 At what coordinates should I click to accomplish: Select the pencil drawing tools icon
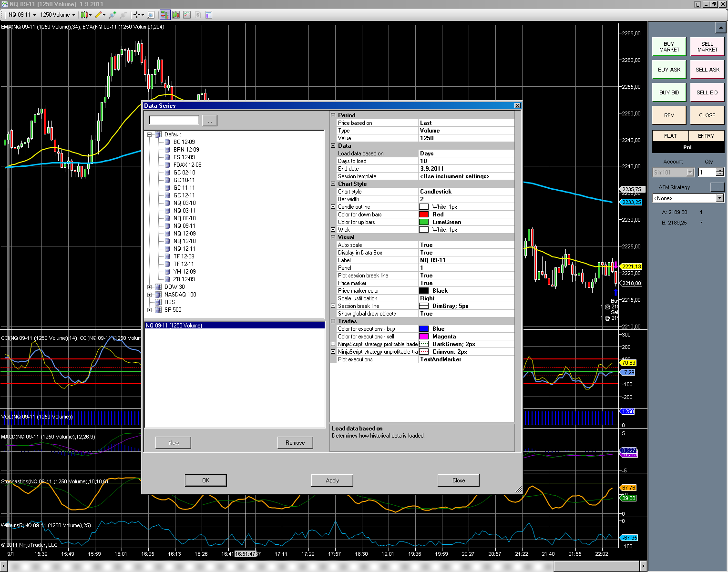pyautogui.click(x=99, y=15)
